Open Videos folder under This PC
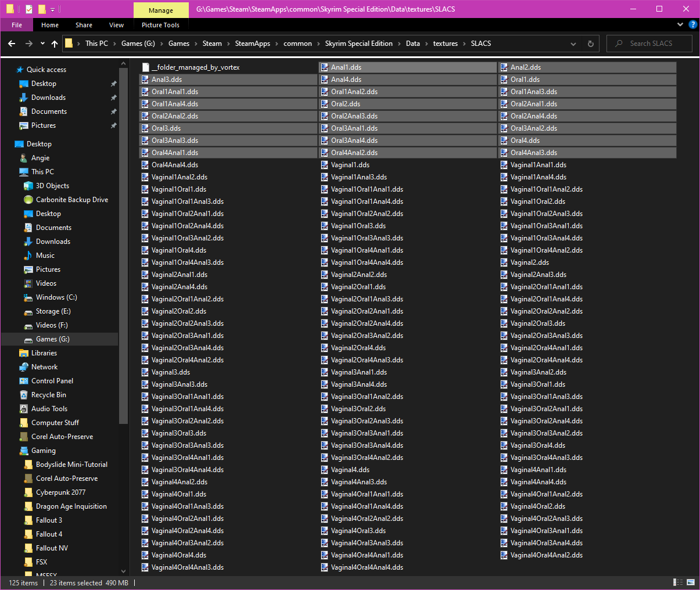The height and width of the screenshot is (590, 700). pos(46,283)
